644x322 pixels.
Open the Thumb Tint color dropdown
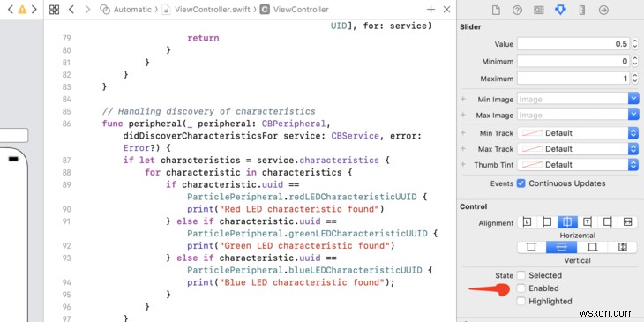pos(633,165)
